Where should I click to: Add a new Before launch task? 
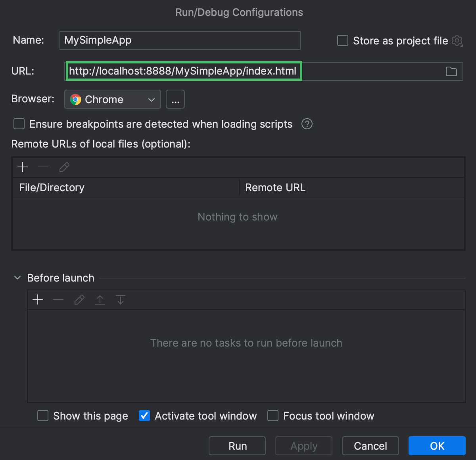coord(38,299)
